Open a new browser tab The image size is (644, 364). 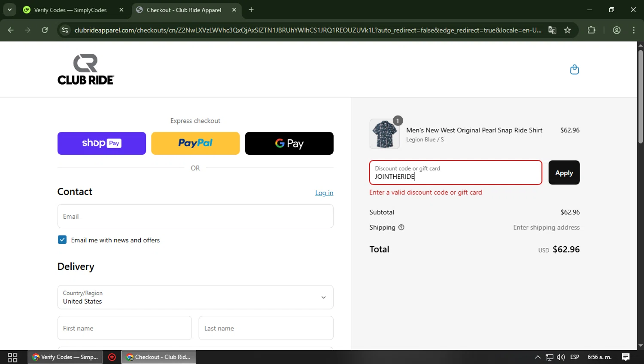[x=251, y=10]
